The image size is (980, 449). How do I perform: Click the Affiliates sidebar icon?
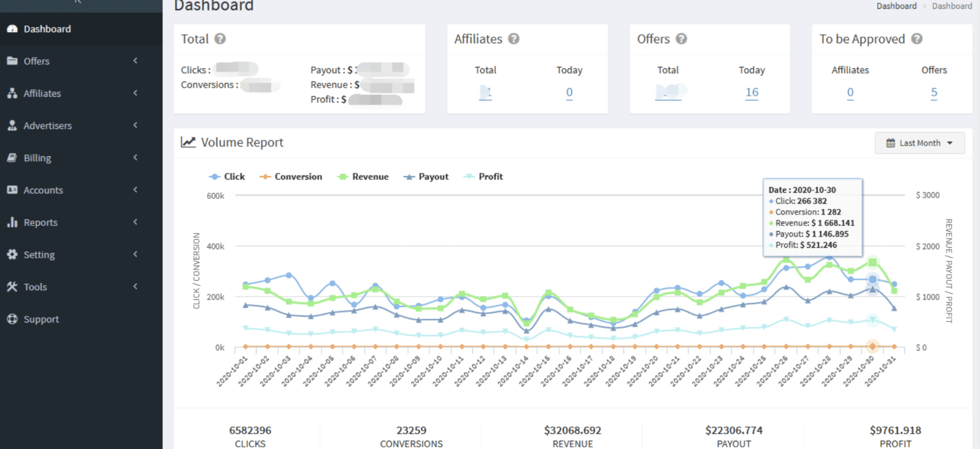coord(12,93)
